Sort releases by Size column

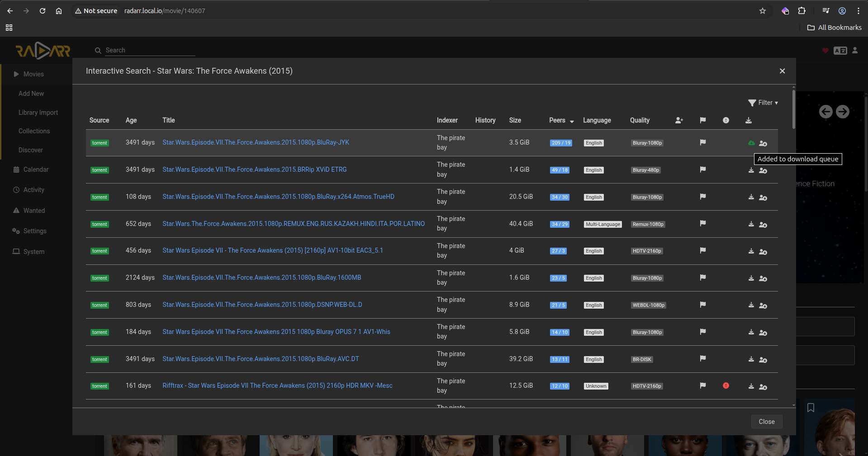[515, 120]
